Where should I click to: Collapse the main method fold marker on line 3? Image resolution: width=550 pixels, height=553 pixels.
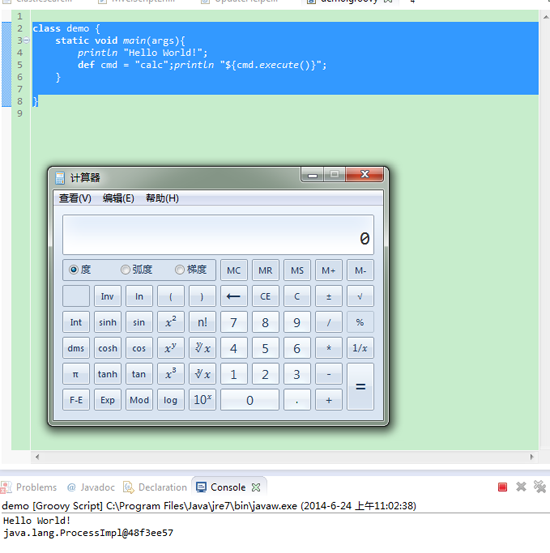tap(26, 41)
